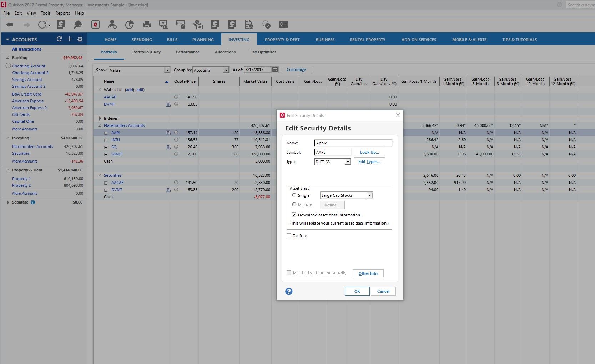Click the Name field containing Apple
This screenshot has height=364, width=595.
point(353,143)
